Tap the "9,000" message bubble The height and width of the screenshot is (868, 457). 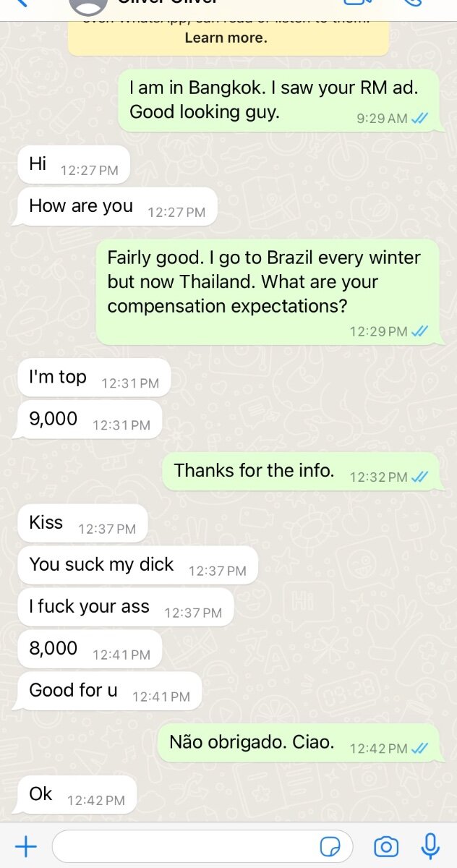90,420
